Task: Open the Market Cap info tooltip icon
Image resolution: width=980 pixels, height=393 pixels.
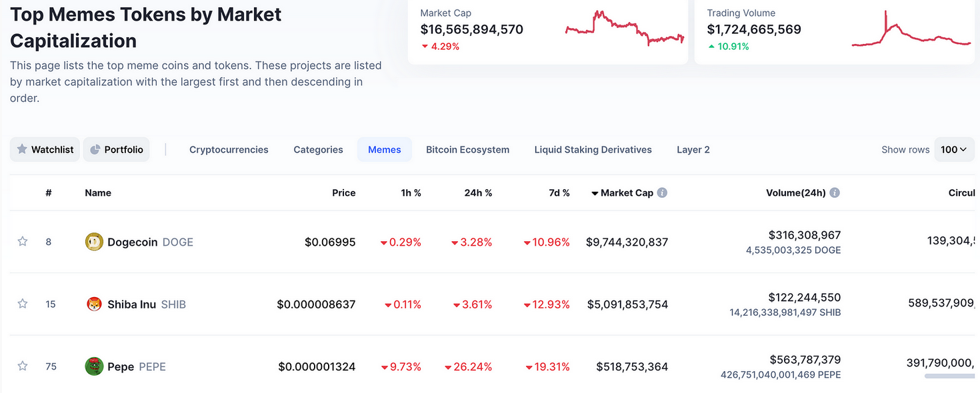Action: click(x=662, y=193)
